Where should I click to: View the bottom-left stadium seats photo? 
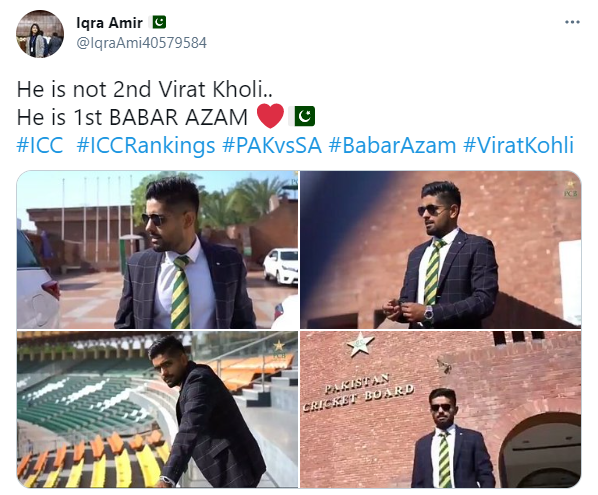(157, 410)
